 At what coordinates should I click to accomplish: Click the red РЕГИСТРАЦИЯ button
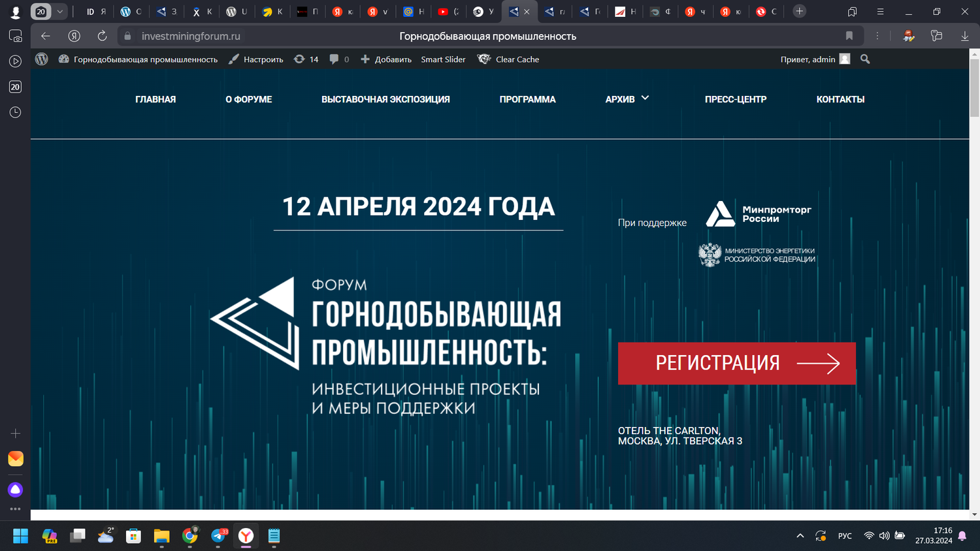pyautogui.click(x=736, y=363)
